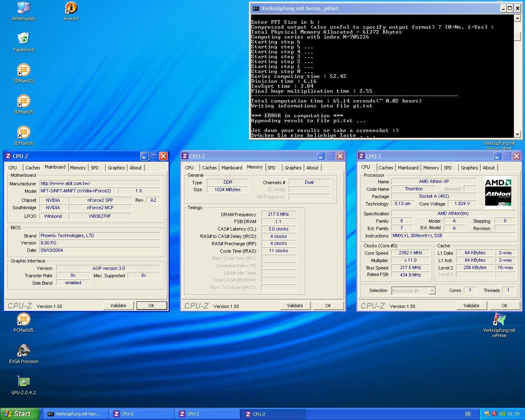Screen dimensions: 525x420
Task: Click the Level 2 cache value 256 KBytes
Action: (475, 268)
